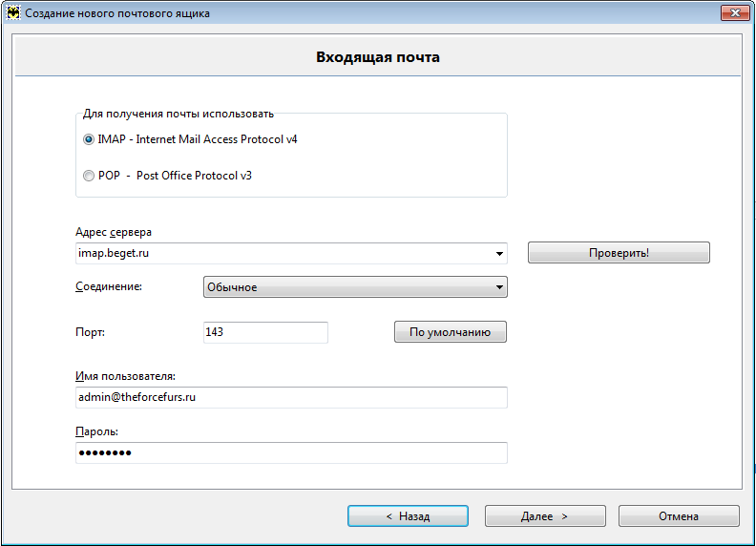Click the Адрес сервера label

(113, 232)
